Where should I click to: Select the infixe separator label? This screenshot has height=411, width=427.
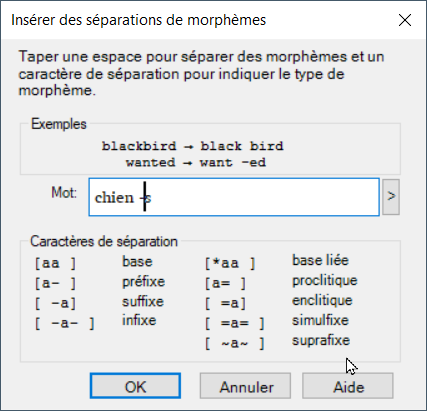pyautogui.click(x=139, y=320)
